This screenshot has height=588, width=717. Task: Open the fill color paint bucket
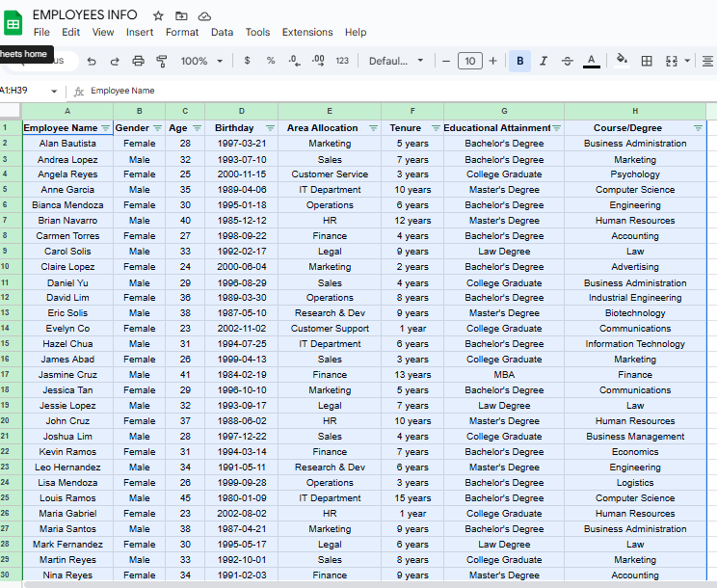tap(622, 61)
